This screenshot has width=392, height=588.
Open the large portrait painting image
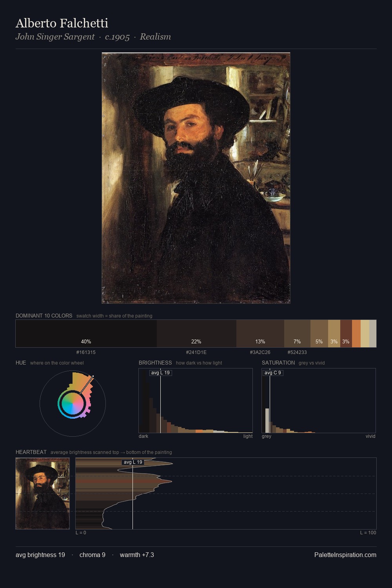(x=196, y=178)
